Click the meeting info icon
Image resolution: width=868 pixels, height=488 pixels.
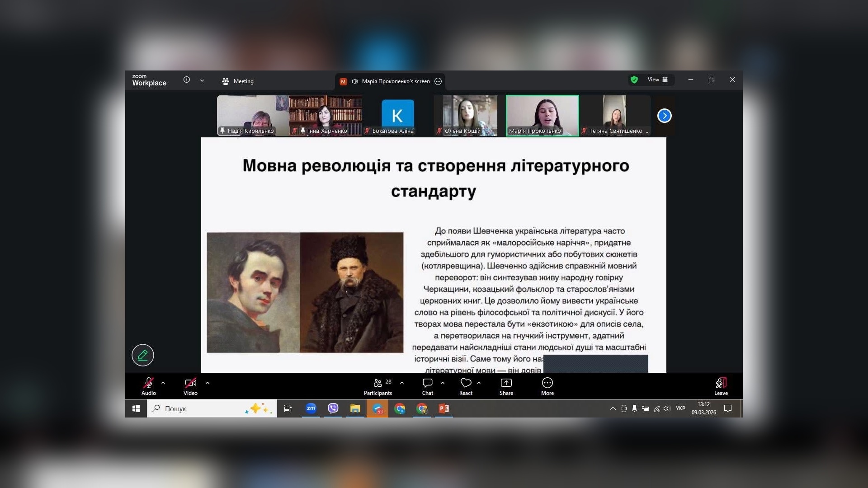(x=187, y=80)
